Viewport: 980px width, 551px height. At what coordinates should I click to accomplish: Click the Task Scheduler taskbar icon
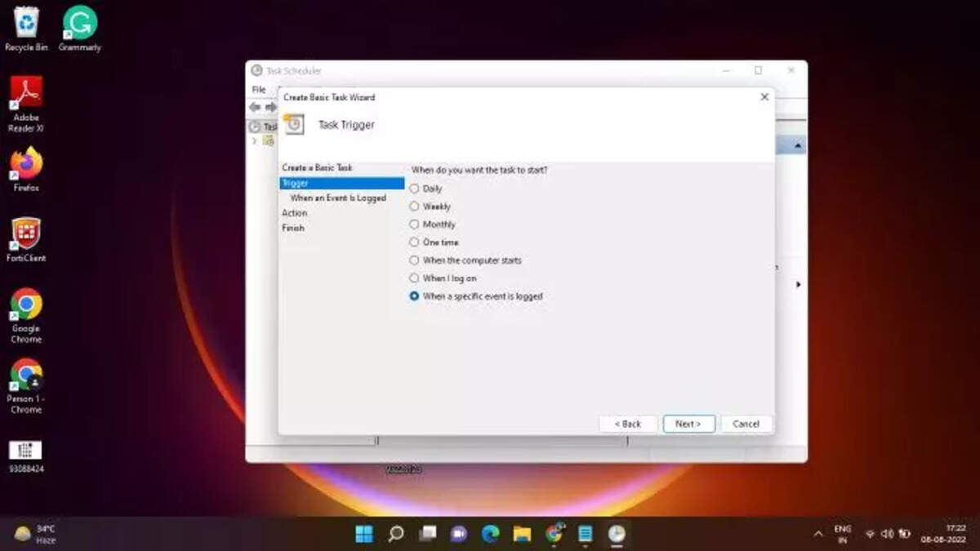(x=617, y=534)
